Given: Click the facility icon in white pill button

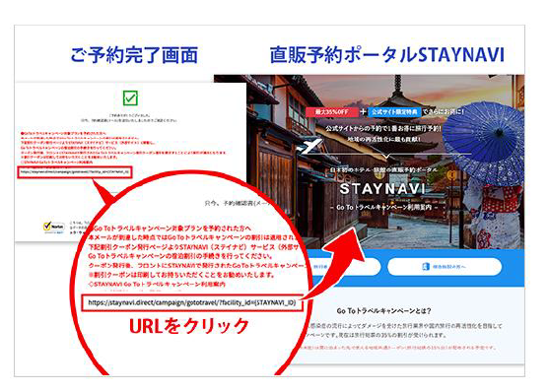Looking at the screenshot, I should (426, 267).
